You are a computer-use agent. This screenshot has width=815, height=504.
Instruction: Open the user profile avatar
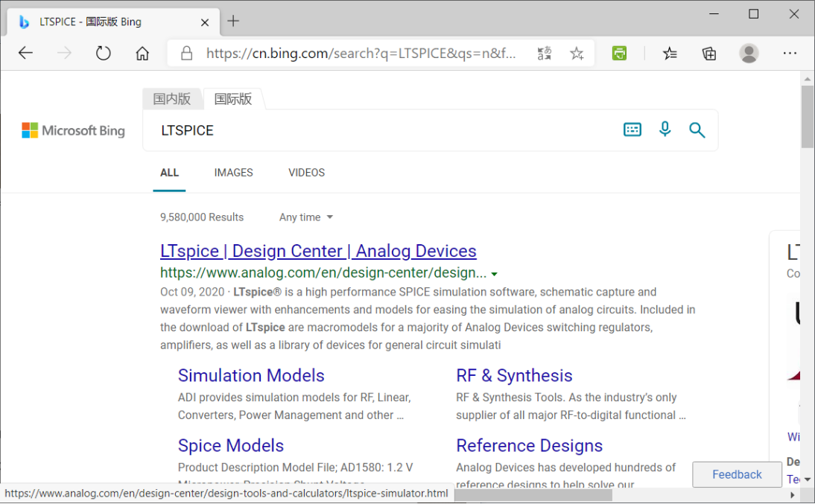(749, 53)
